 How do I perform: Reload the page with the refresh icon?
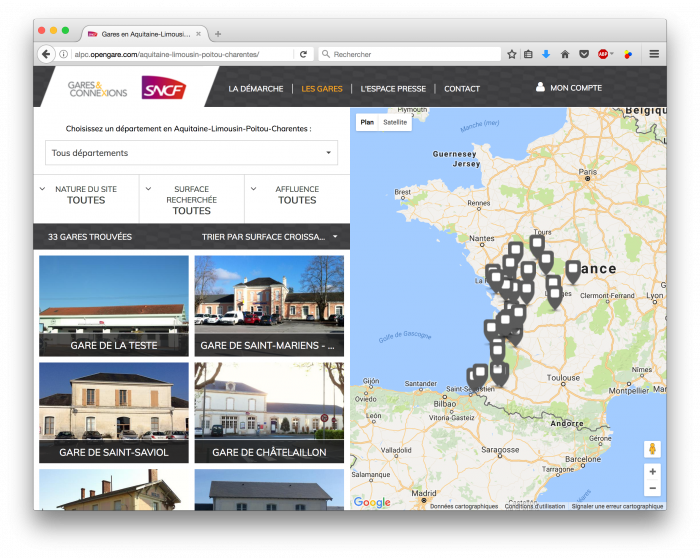[303, 54]
